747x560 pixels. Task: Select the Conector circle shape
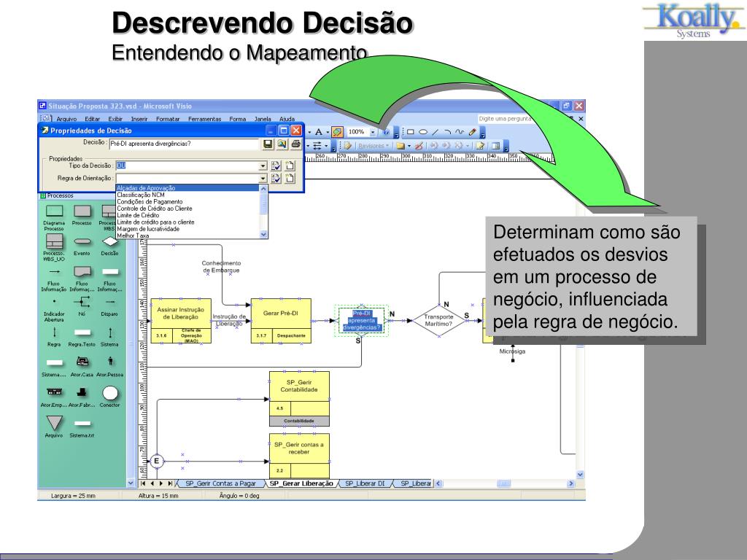coord(109,393)
